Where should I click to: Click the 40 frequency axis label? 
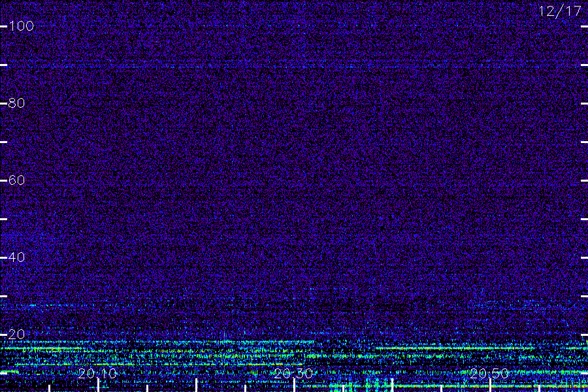[x=16, y=257]
